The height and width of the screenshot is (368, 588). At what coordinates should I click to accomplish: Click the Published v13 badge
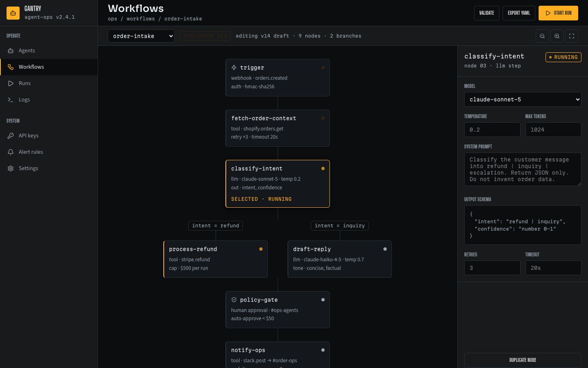tap(205, 36)
